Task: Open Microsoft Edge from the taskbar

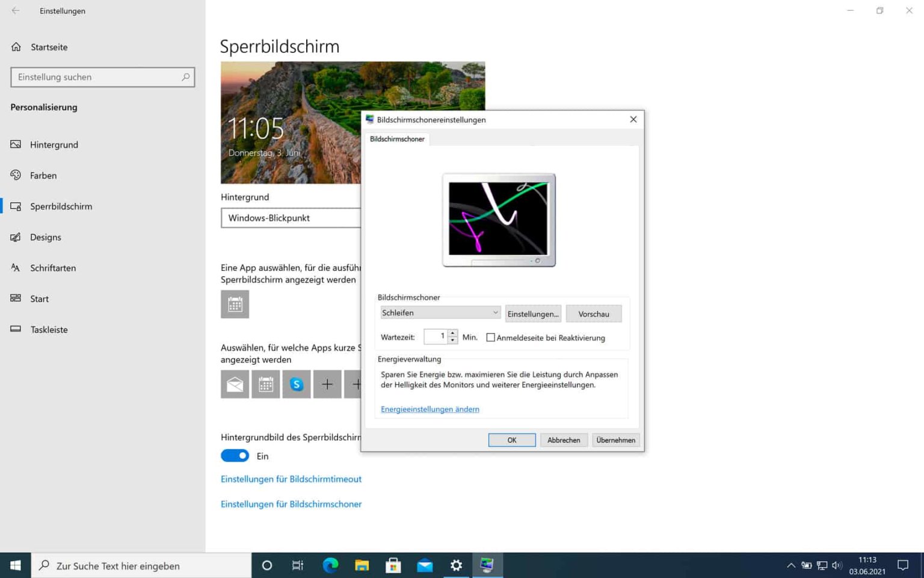Action: click(330, 565)
